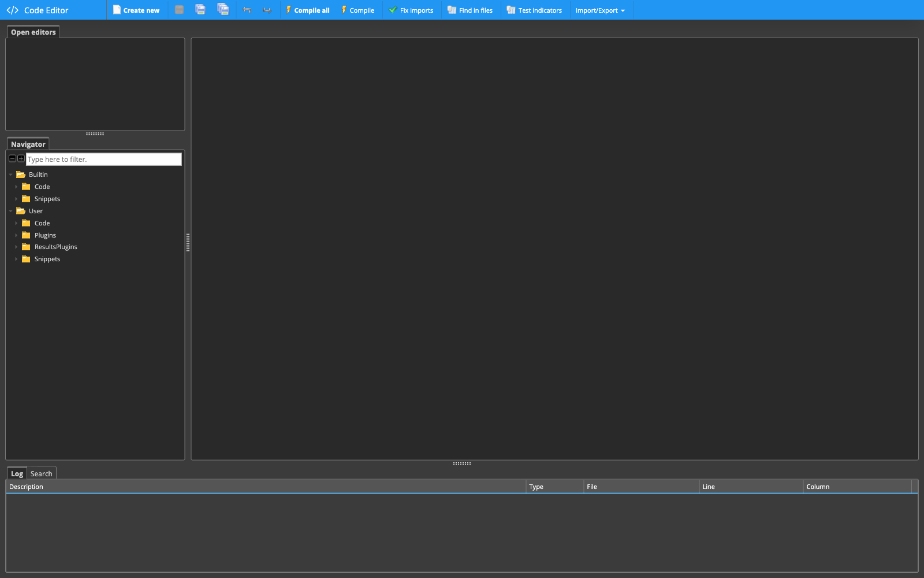Expand the ResultsPlugins folder arrow
Screen dimensions: 924x578
[x=16, y=247]
